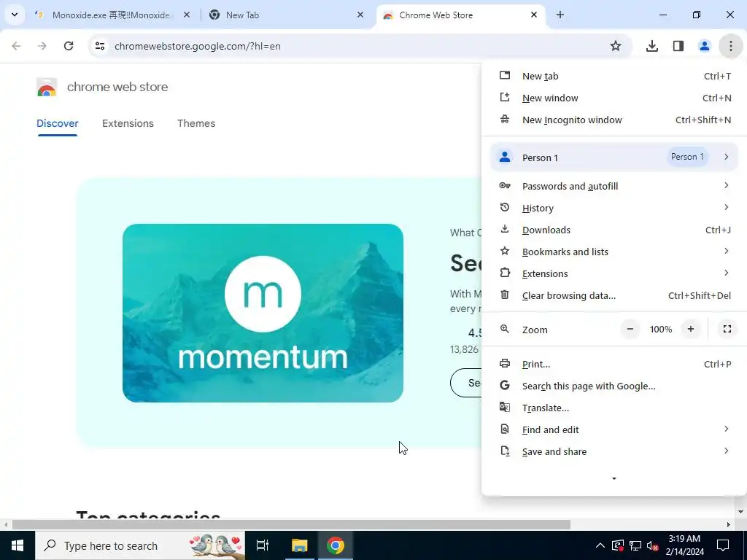747x560 pixels.
Task: Toggle full screen mode icon
Action: (727, 329)
